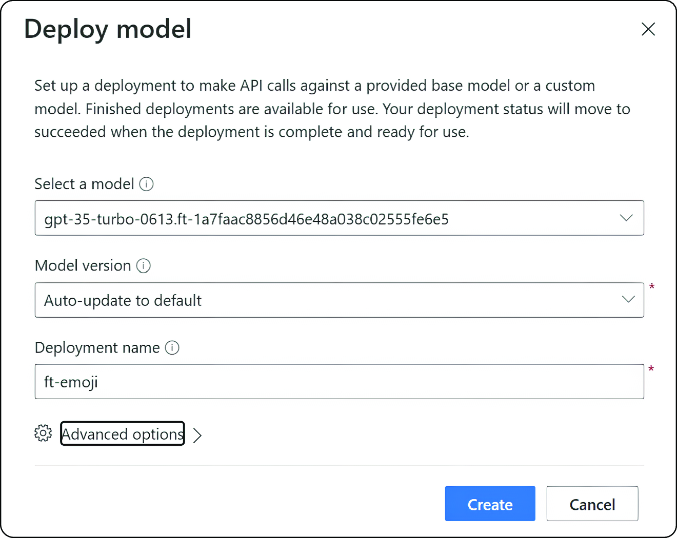Focus the Deployment name field ft-emoji
Viewport: 677px width, 538px height.
click(339, 382)
